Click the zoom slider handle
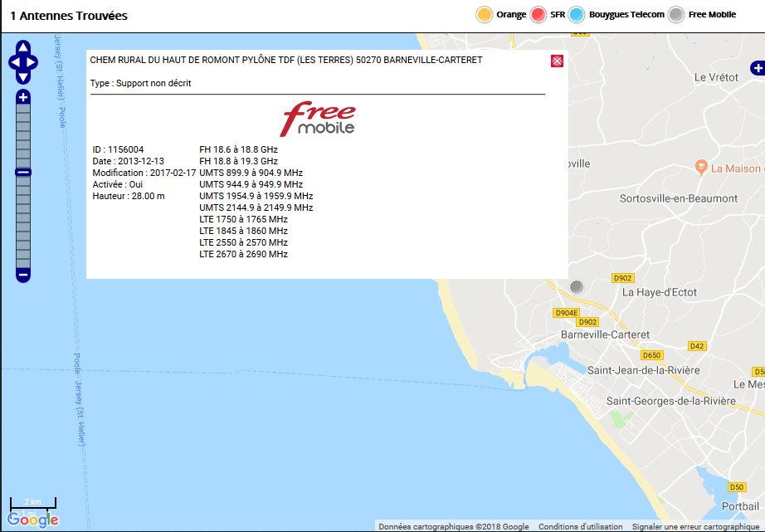This screenshot has width=765, height=532. (23, 173)
